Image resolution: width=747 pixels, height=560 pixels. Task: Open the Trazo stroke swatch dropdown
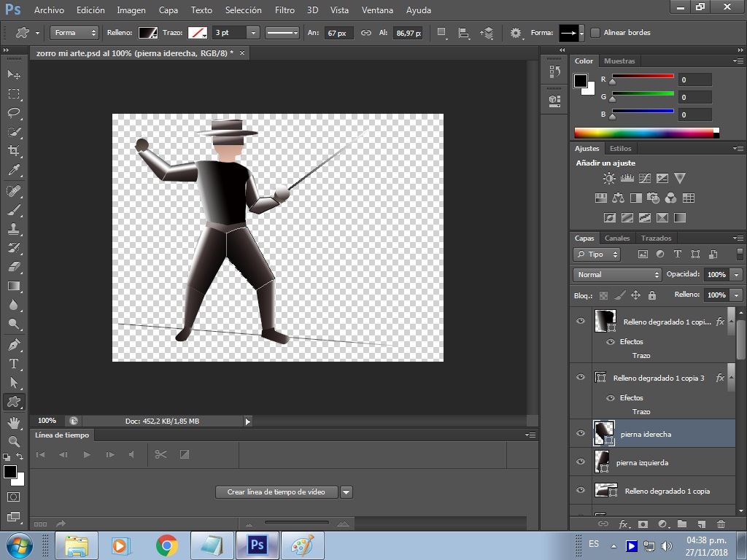click(x=197, y=33)
